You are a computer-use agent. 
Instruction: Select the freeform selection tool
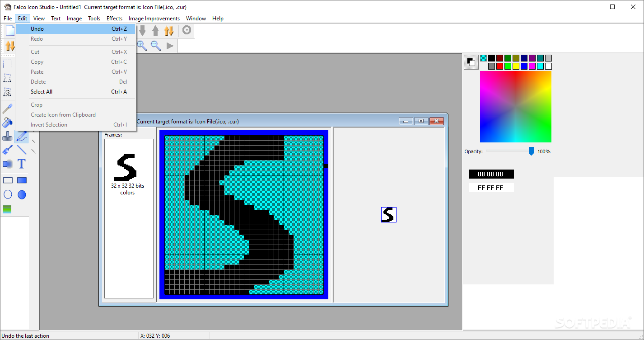pyautogui.click(x=8, y=78)
